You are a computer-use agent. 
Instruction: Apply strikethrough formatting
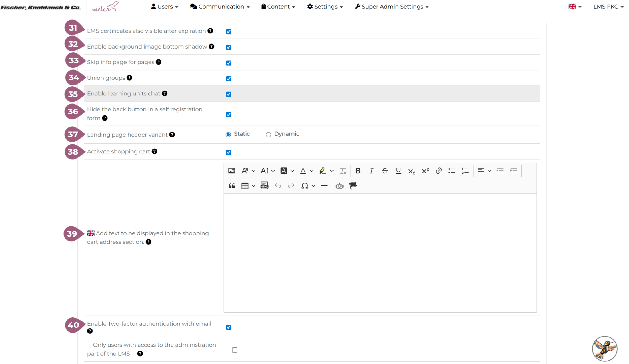[385, 171]
